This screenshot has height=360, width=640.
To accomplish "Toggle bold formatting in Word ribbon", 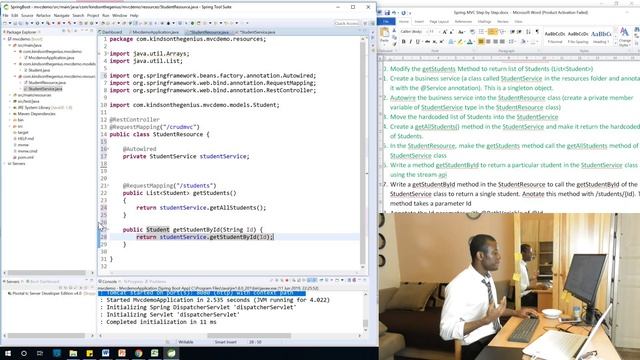I will point(404,41).
